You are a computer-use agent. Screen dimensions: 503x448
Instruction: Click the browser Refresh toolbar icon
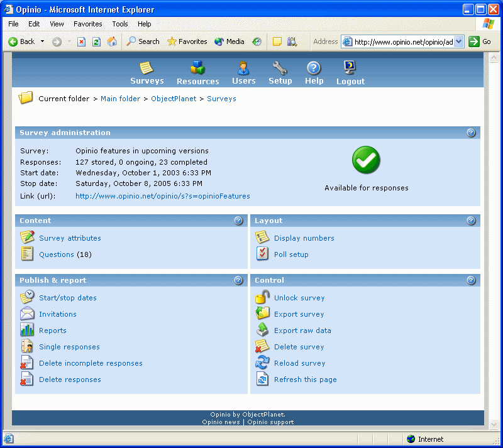[x=97, y=41]
